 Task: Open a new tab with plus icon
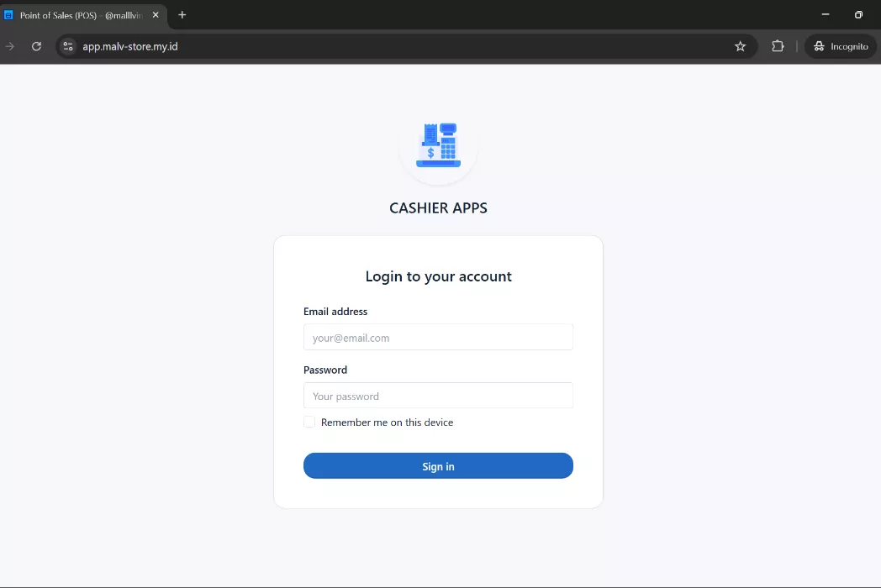182,15
